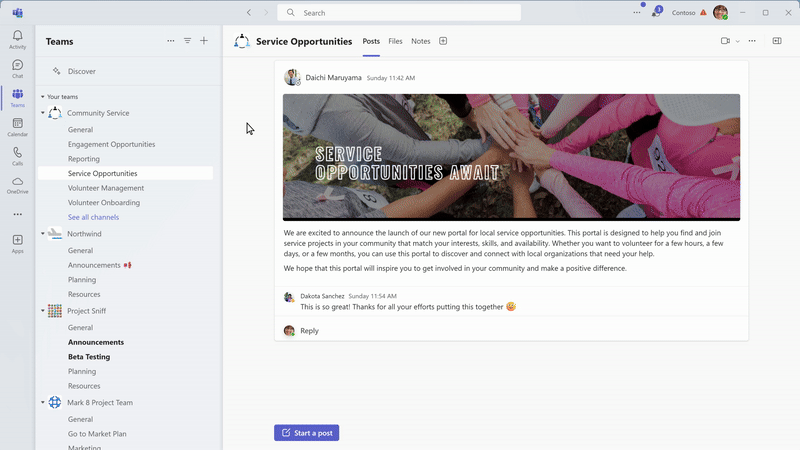Screen dimensions: 800x450
Task: Open Northwind Announcements channel
Action: (94, 265)
